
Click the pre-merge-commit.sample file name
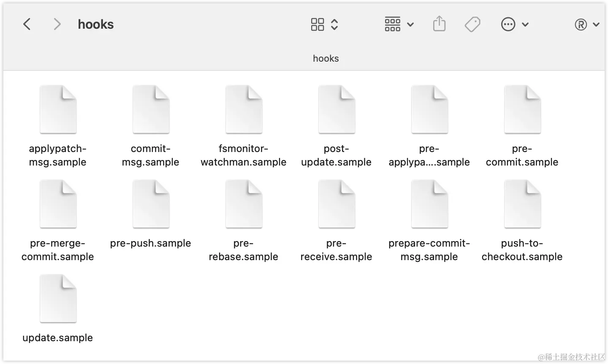tap(58, 250)
